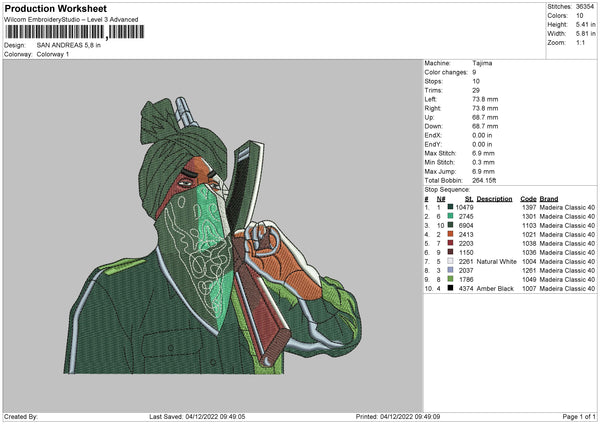600x424 pixels.
Task: Select stitch count "1786" in stop sequence
Action: coord(466,279)
